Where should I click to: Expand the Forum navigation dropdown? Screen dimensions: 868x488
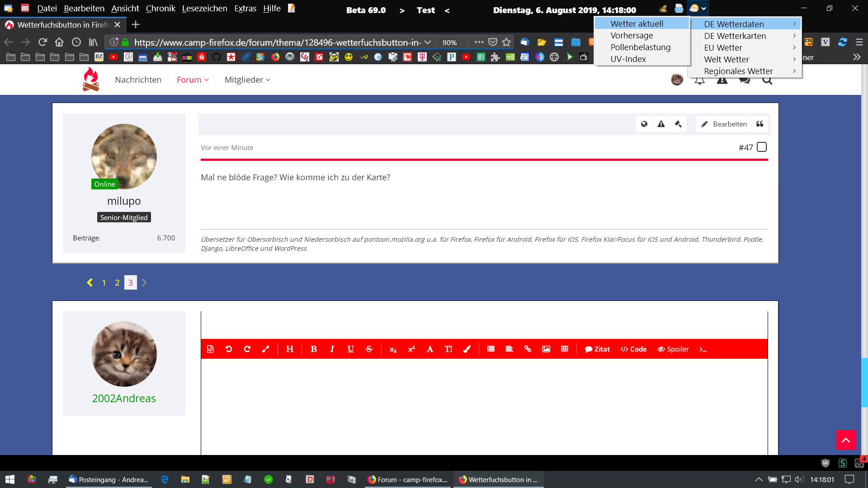(193, 80)
